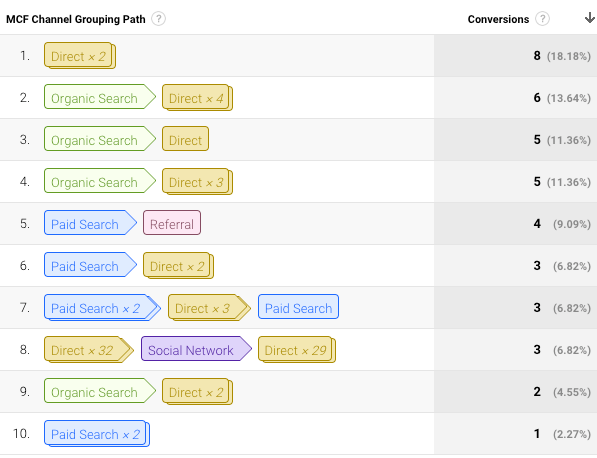Click the purple Social Network chip
This screenshot has height=458, width=597.
pos(196,349)
